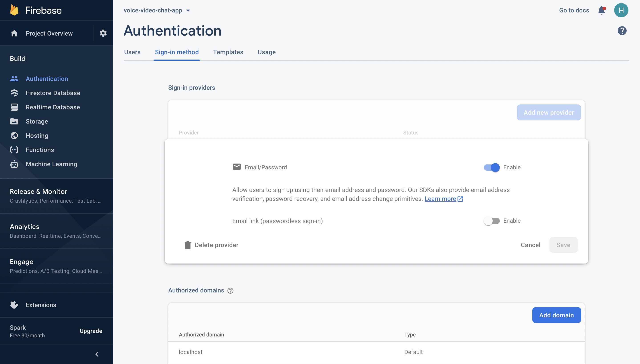Expand the voice-video-chat-app project dropdown
The height and width of the screenshot is (364, 640).
[x=188, y=10]
